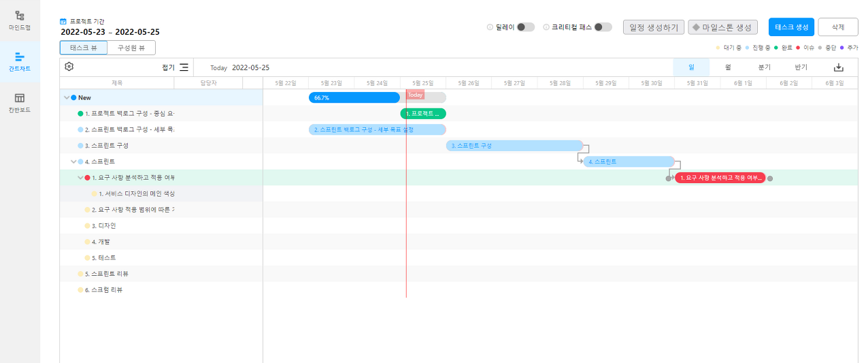Select the 1. 서비스 디자인의 메인 색상 row

point(161,193)
